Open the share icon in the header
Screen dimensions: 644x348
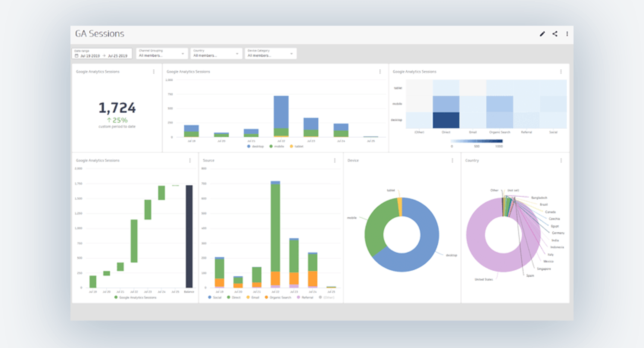[x=555, y=33]
